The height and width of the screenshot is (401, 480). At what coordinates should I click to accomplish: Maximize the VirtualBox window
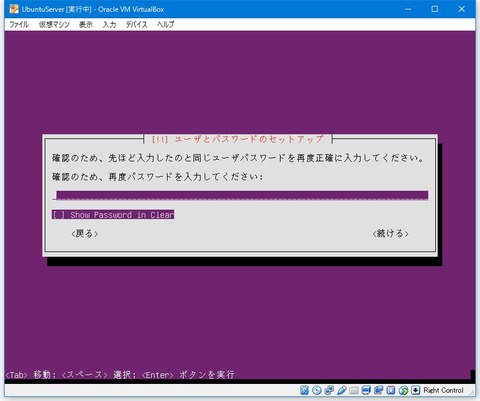[x=435, y=9]
